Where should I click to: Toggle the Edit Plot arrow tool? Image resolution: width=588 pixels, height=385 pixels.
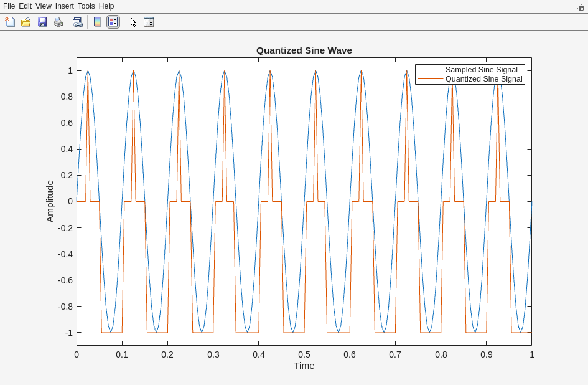(133, 22)
